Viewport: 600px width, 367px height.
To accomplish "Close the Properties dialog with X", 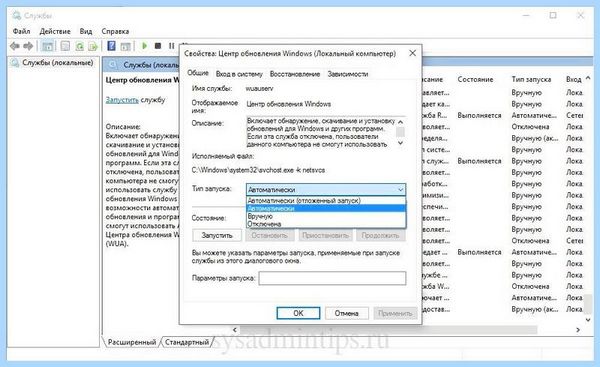I will pos(412,53).
